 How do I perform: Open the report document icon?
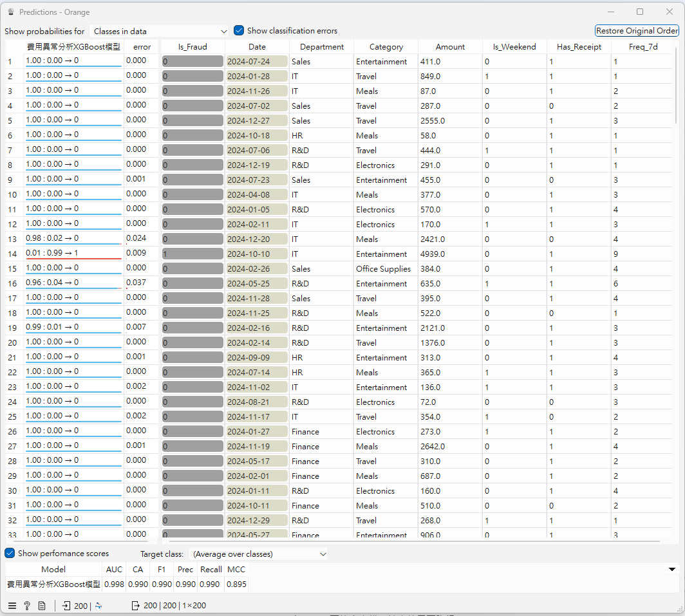pos(42,606)
